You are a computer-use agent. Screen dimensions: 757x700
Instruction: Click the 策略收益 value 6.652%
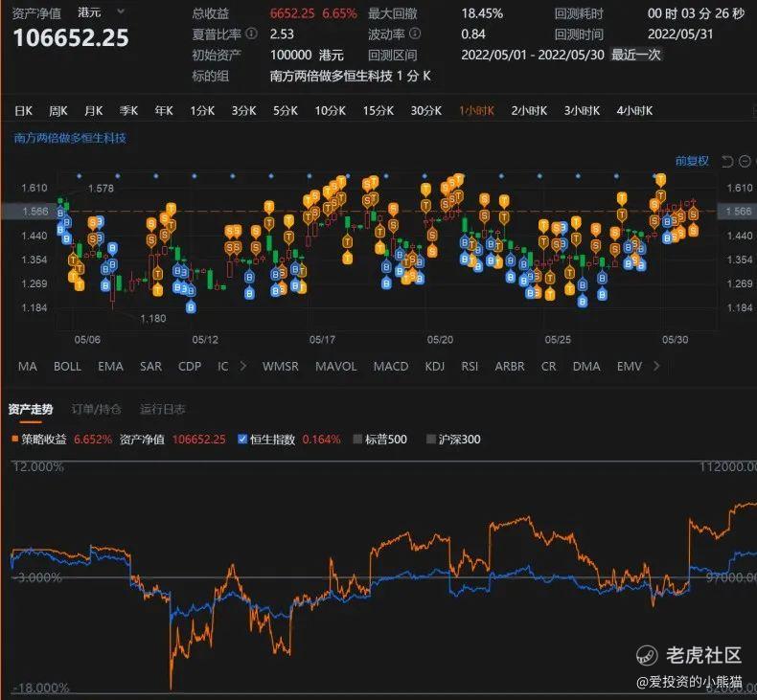[x=93, y=439]
